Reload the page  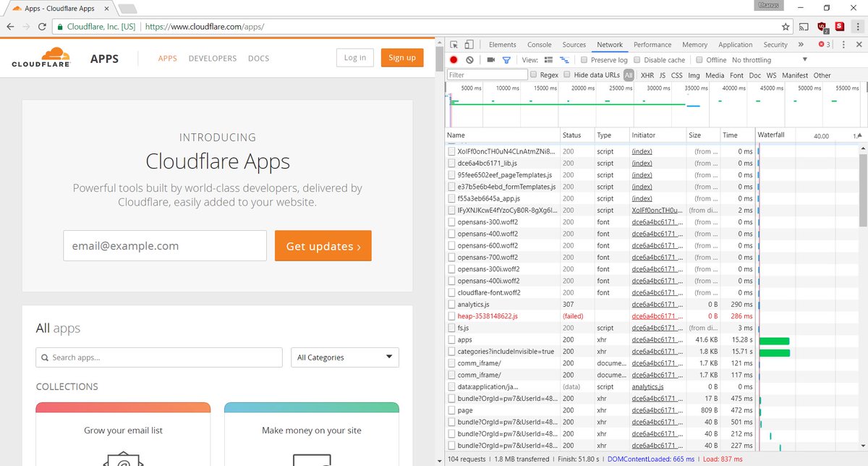click(42, 27)
